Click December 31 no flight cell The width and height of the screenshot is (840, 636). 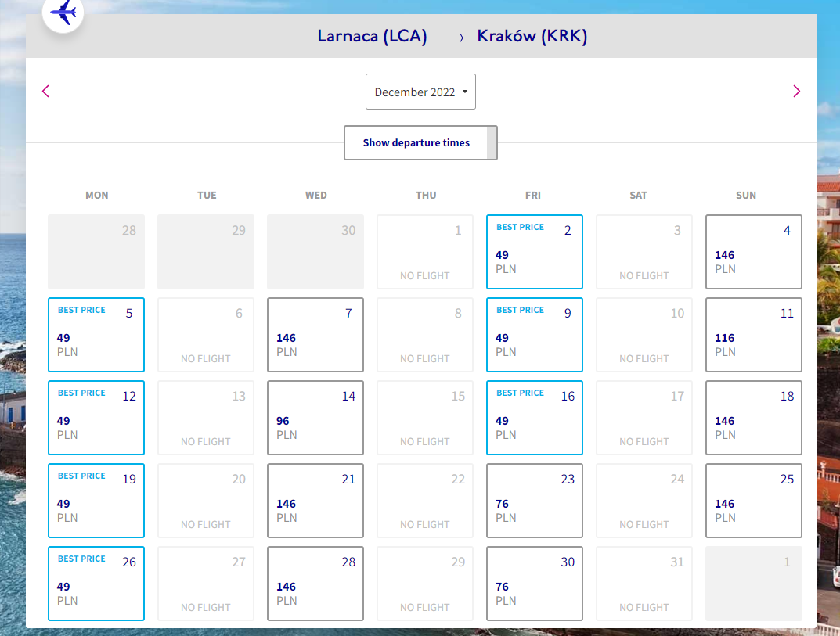[644, 584]
